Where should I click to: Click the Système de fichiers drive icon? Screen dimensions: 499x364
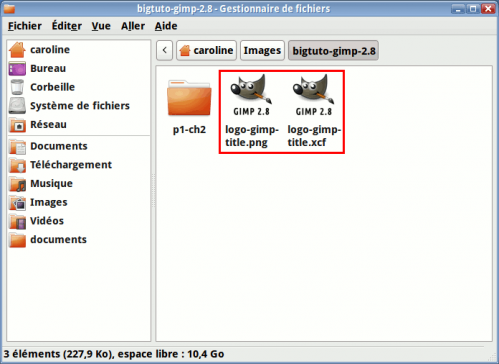(x=17, y=106)
